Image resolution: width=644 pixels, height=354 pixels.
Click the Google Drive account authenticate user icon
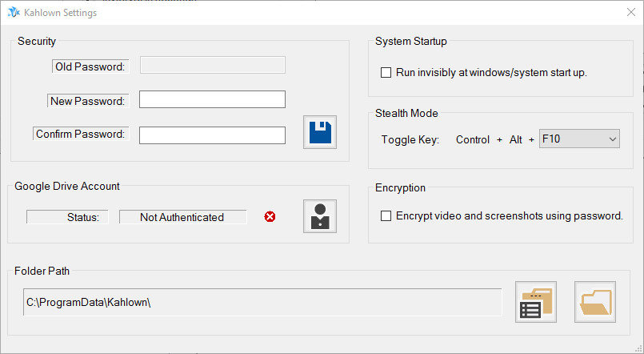[x=320, y=216]
